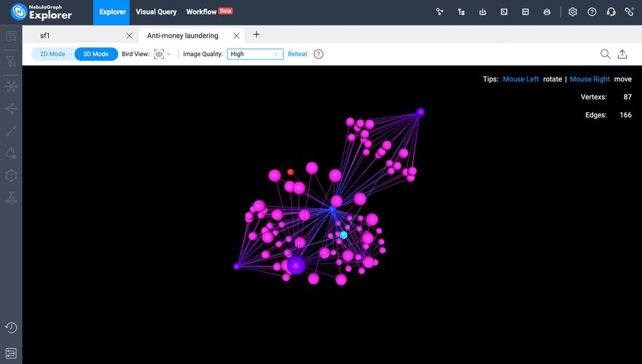Switch to 3D Mode
642x364 pixels.
[95, 54]
